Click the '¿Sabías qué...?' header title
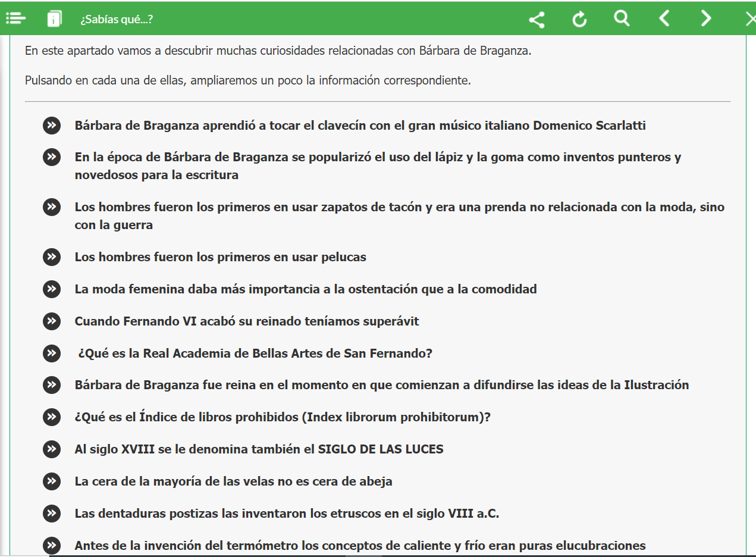756x557 pixels. pyautogui.click(x=117, y=19)
